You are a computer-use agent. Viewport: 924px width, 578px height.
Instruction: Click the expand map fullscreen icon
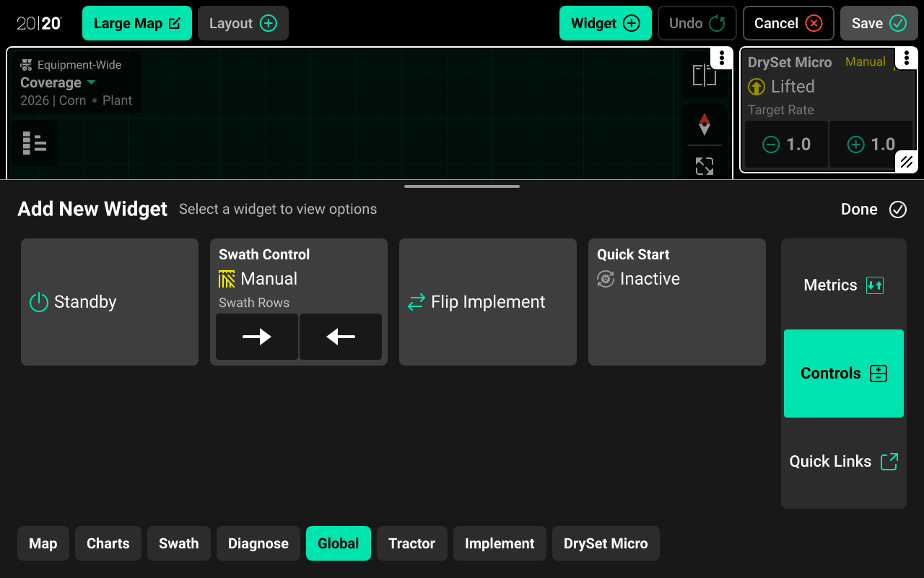704,166
